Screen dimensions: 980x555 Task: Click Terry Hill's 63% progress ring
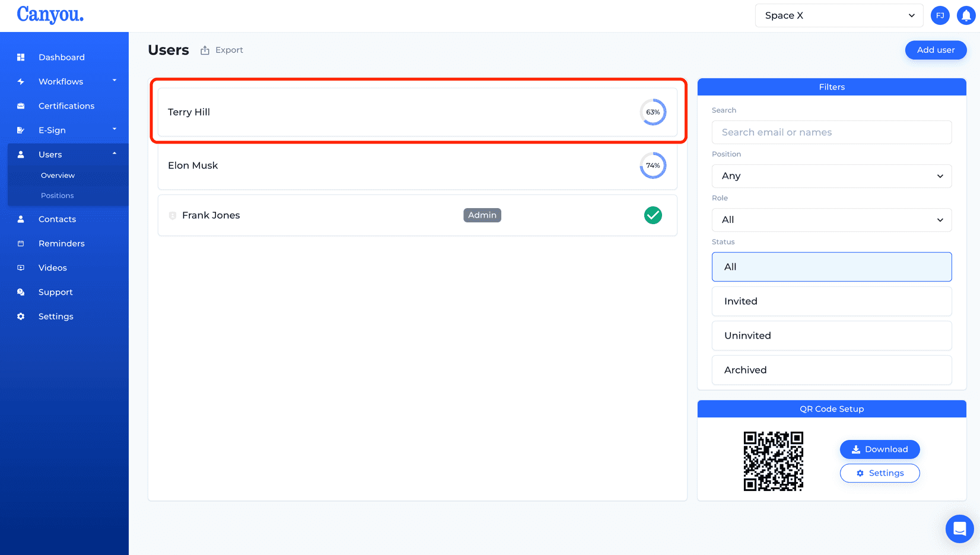[x=653, y=112]
